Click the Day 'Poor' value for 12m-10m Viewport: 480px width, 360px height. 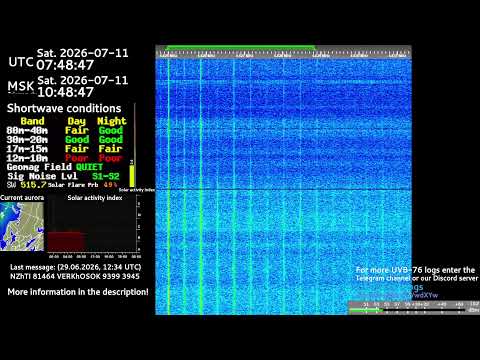[x=77, y=158]
